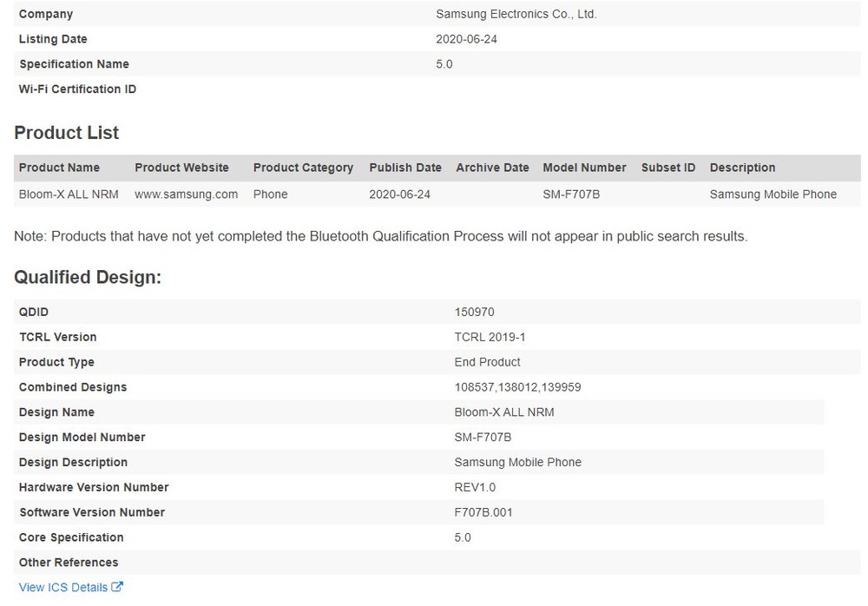Click the www.samsung.com website cell
The height and width of the screenshot is (606, 868).
(x=186, y=194)
